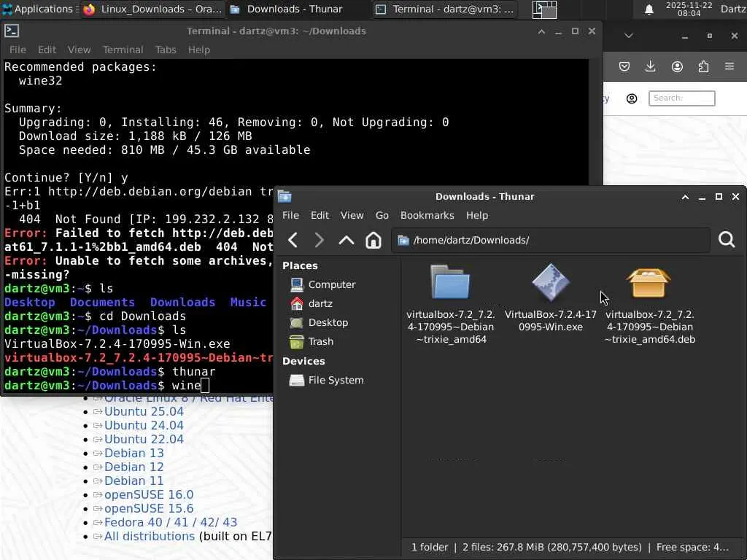Open Firefox extensions icon

tap(703, 66)
